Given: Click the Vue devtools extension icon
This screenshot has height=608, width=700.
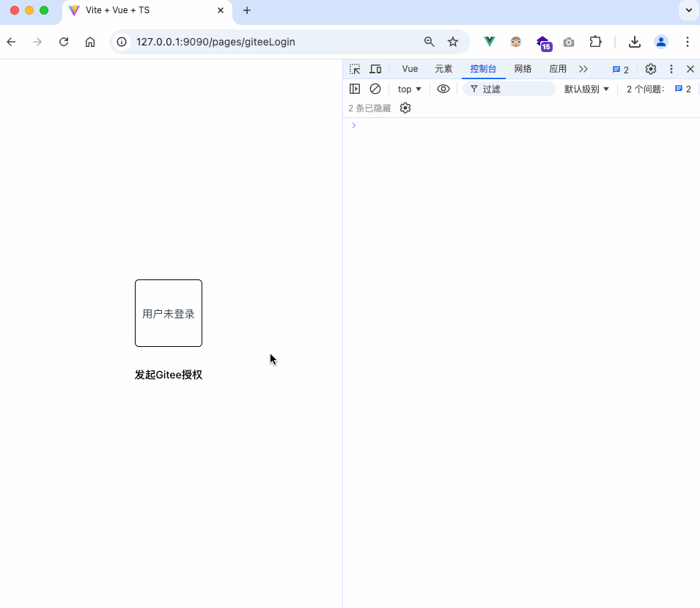Looking at the screenshot, I should (x=489, y=42).
